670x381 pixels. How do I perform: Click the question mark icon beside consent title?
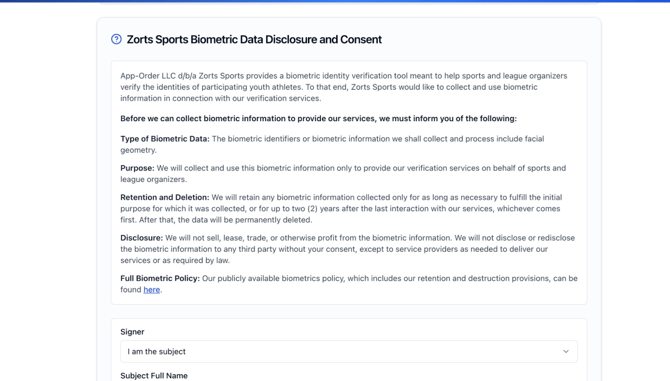click(x=116, y=39)
